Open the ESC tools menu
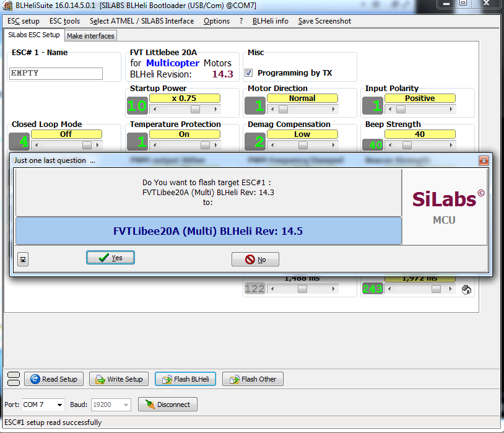 [64, 21]
